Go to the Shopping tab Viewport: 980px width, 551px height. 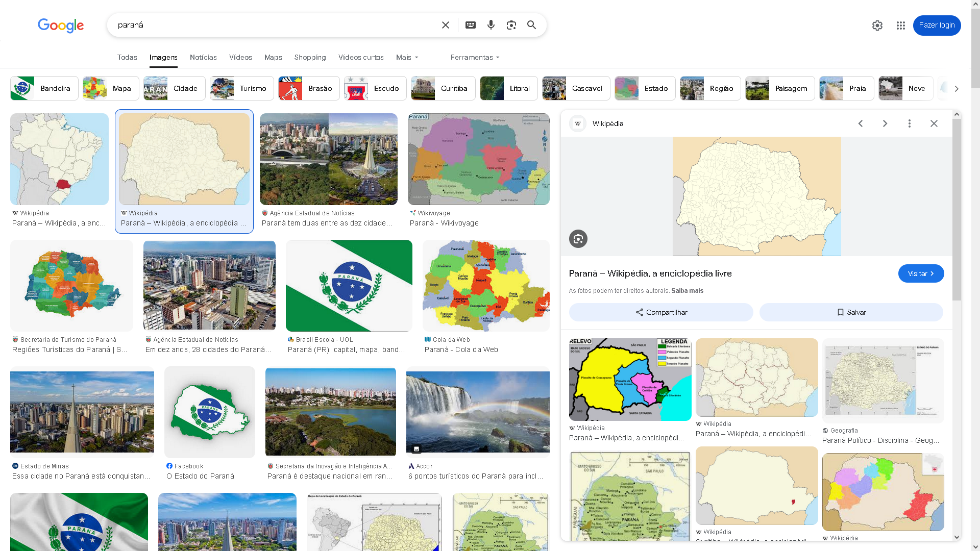(310, 57)
